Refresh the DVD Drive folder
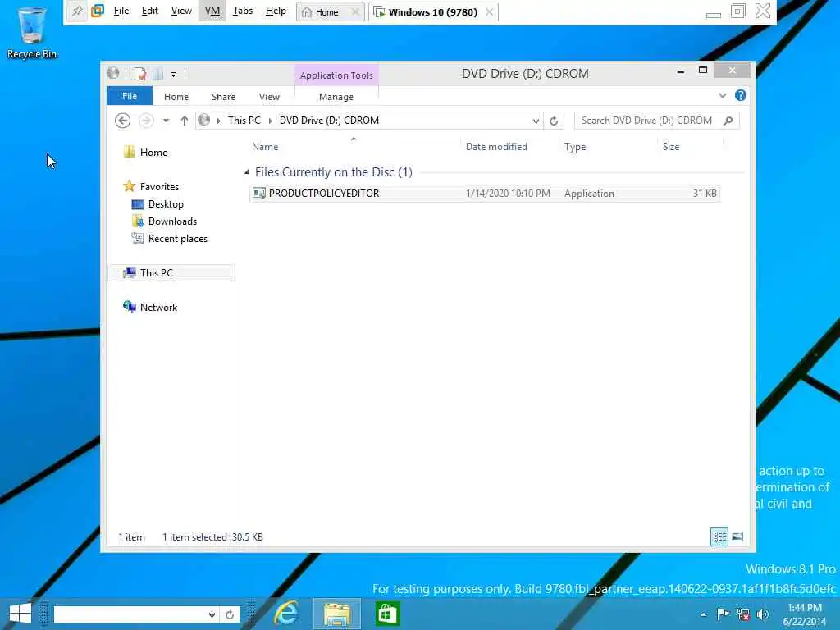Image resolution: width=840 pixels, height=630 pixels. 554,121
